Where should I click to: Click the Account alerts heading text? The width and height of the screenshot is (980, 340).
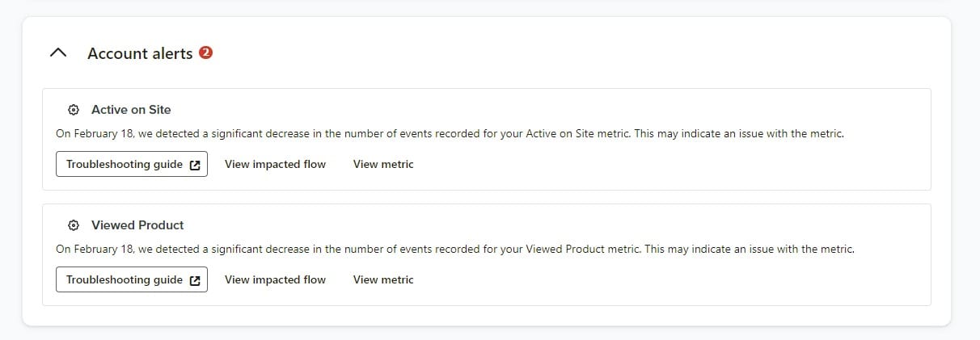click(x=140, y=53)
